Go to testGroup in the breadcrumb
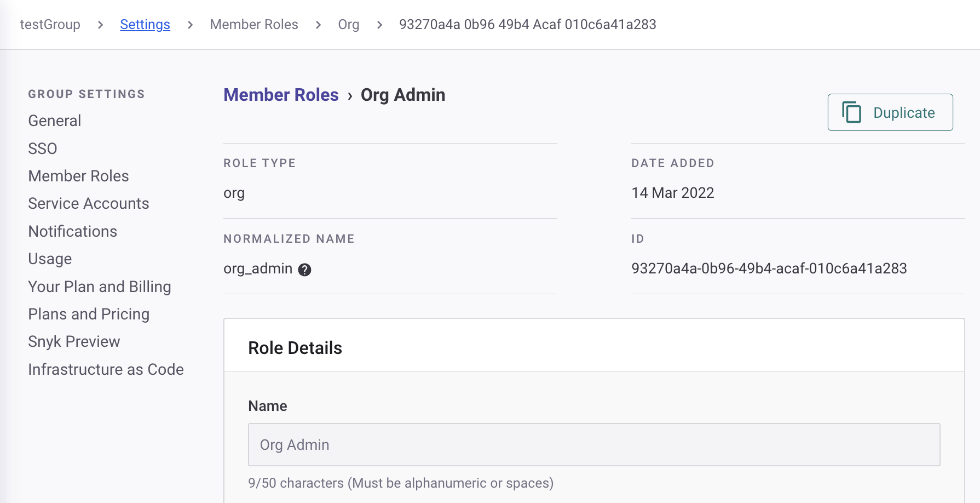This screenshot has width=980, height=503. (x=50, y=25)
